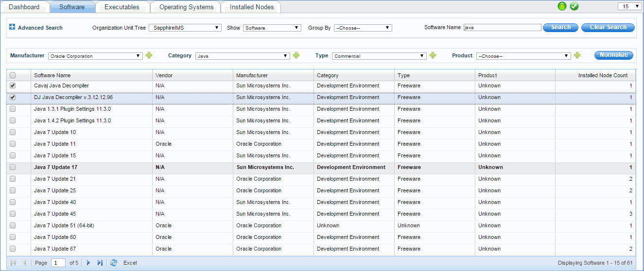Viewport: 644px width, 271px height.
Task: Click the Software Name search field
Action: coord(502,28)
